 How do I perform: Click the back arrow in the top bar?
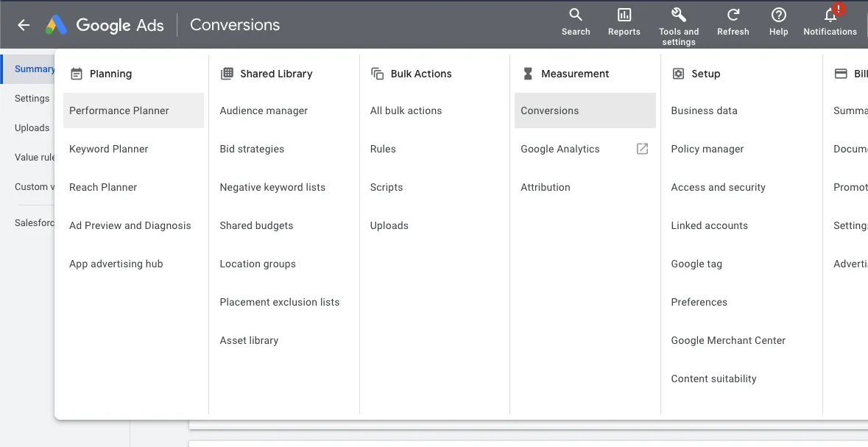(x=23, y=25)
